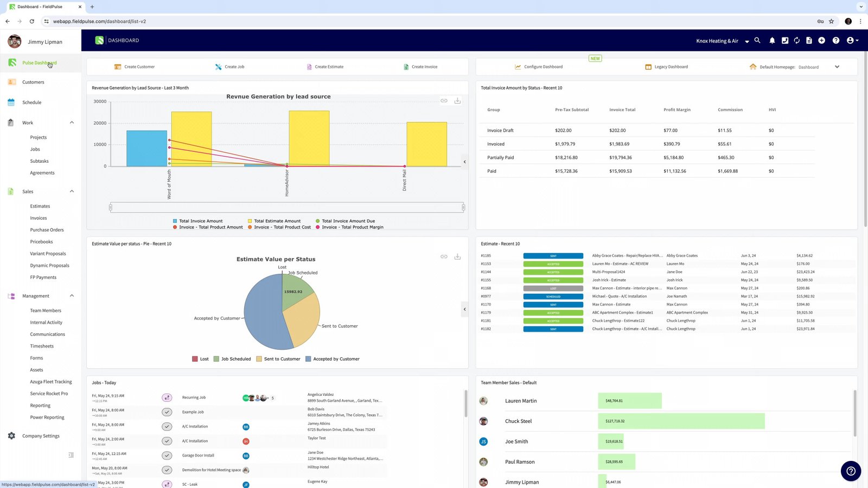Open the Default Homepage dropdown
Viewport: 868px width, 488px height.
(837, 67)
